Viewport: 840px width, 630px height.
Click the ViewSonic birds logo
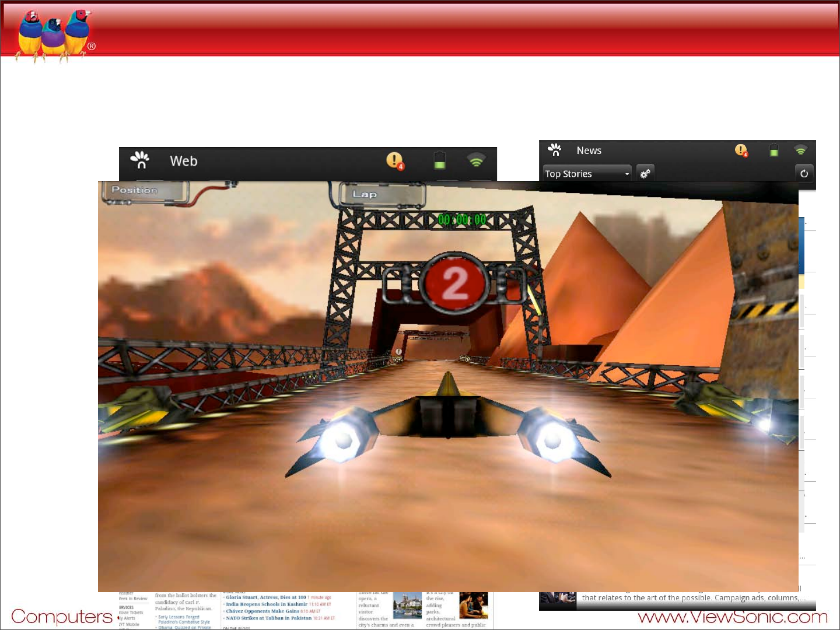click(x=54, y=35)
